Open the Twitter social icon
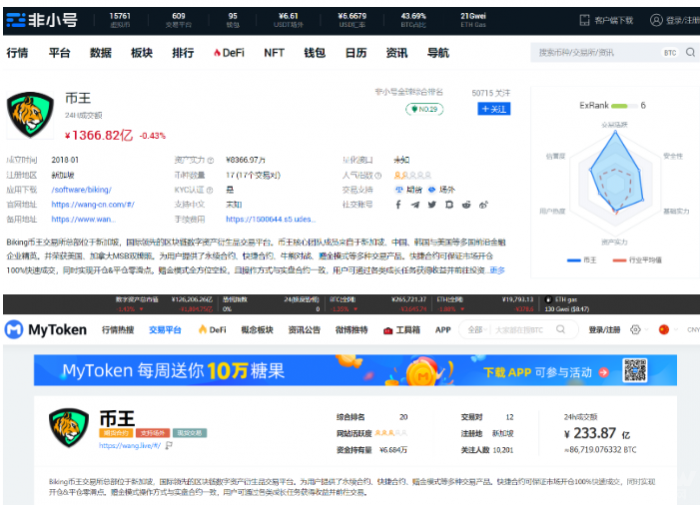 coord(432,205)
